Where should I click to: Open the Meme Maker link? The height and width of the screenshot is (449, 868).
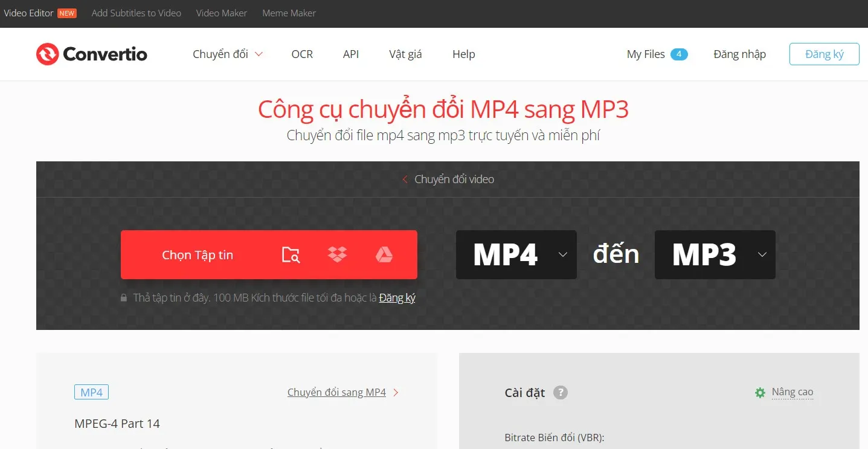pos(289,13)
